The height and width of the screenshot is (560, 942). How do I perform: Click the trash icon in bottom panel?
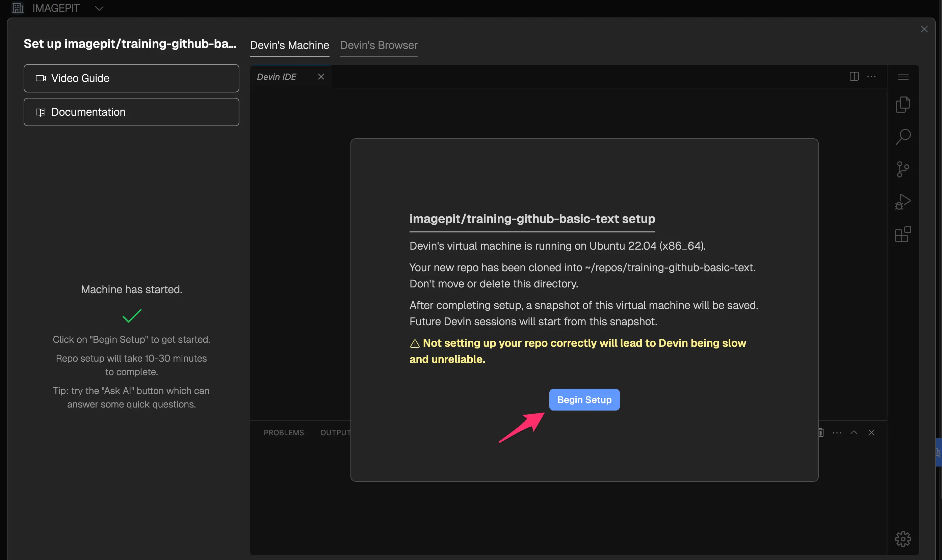point(821,432)
